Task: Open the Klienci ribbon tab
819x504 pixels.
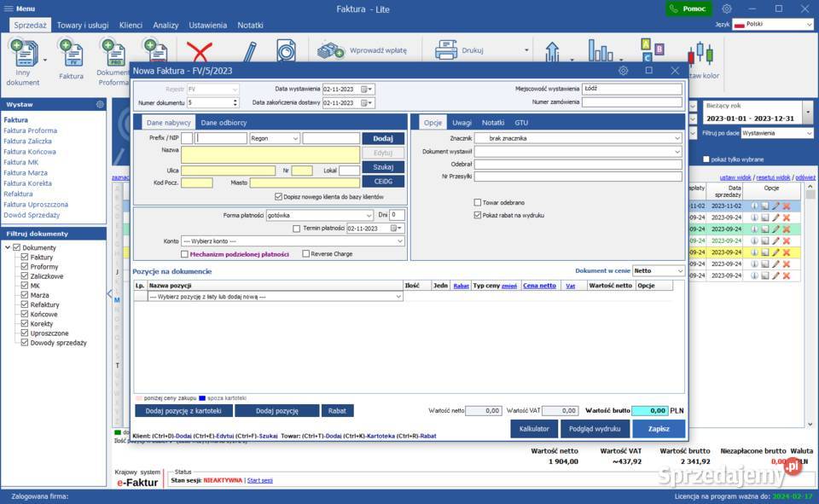Action: tap(131, 25)
